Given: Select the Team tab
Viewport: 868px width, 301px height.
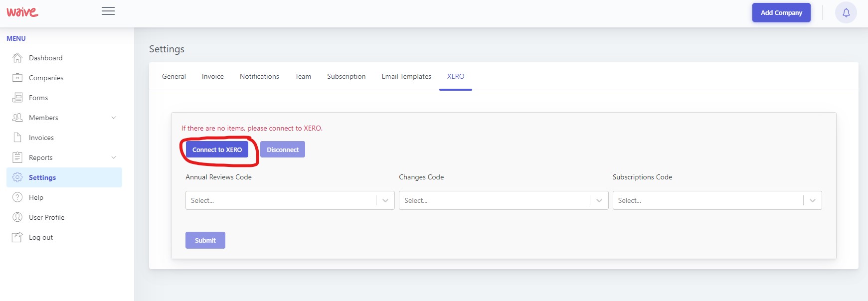Looking at the screenshot, I should (x=303, y=76).
